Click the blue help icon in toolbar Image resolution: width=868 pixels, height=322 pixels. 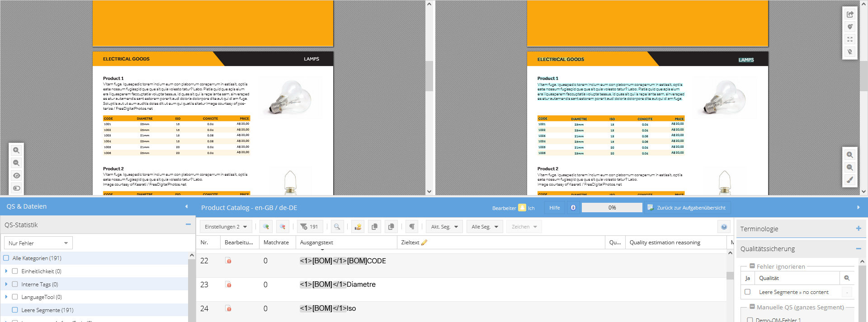(x=724, y=227)
